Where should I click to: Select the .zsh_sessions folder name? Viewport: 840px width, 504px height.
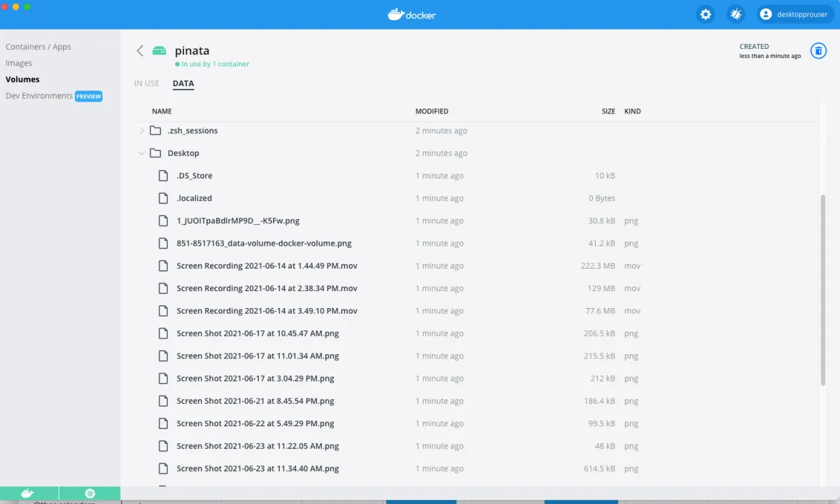pyautogui.click(x=192, y=131)
